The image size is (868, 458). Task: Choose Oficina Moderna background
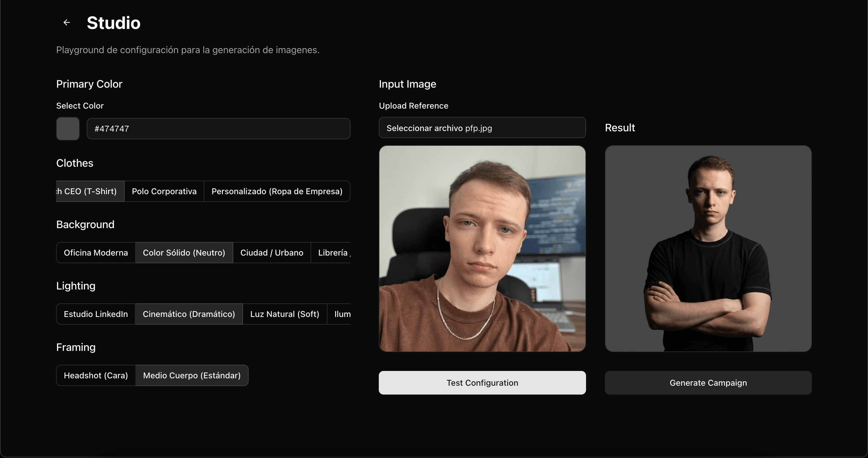[x=96, y=252]
